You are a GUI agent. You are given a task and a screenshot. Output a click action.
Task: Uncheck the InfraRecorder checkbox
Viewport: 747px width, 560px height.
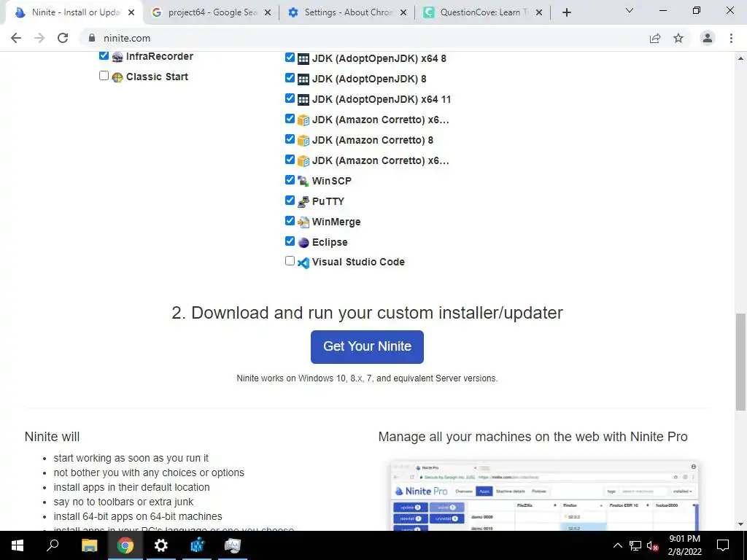click(104, 55)
